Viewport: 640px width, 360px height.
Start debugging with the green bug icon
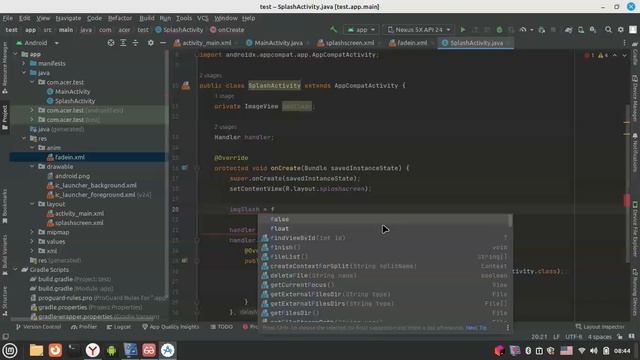pyautogui.click(x=499, y=29)
